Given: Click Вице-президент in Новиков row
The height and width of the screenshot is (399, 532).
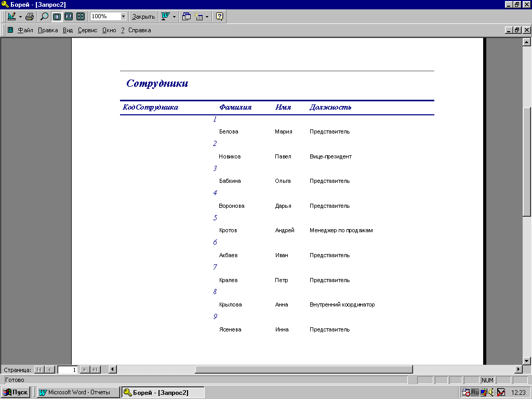Looking at the screenshot, I should pyautogui.click(x=330, y=156).
